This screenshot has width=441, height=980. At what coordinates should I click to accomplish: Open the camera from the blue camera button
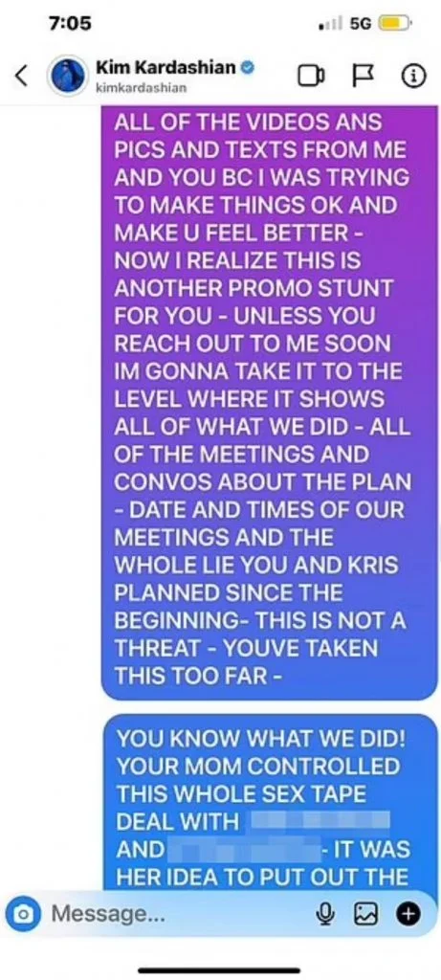click(24, 914)
